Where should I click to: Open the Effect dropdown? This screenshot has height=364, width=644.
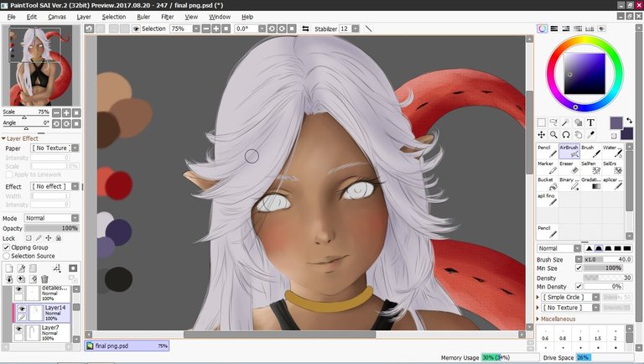75,186
